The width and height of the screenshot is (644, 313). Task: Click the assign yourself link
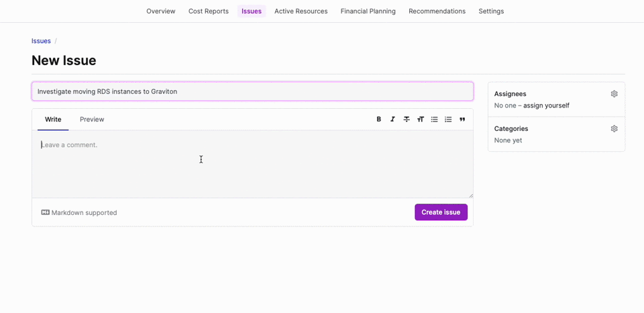546,105
